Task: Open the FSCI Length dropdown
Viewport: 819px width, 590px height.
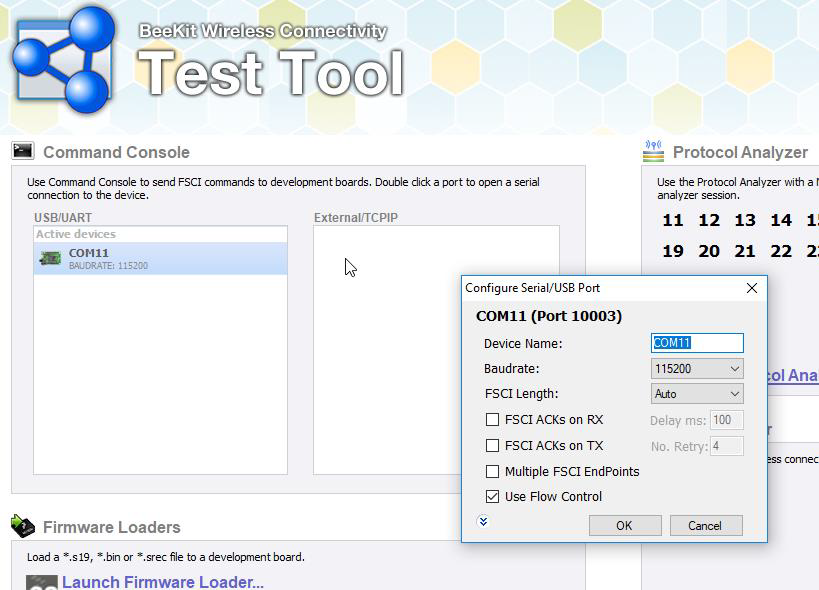Action: click(x=697, y=394)
